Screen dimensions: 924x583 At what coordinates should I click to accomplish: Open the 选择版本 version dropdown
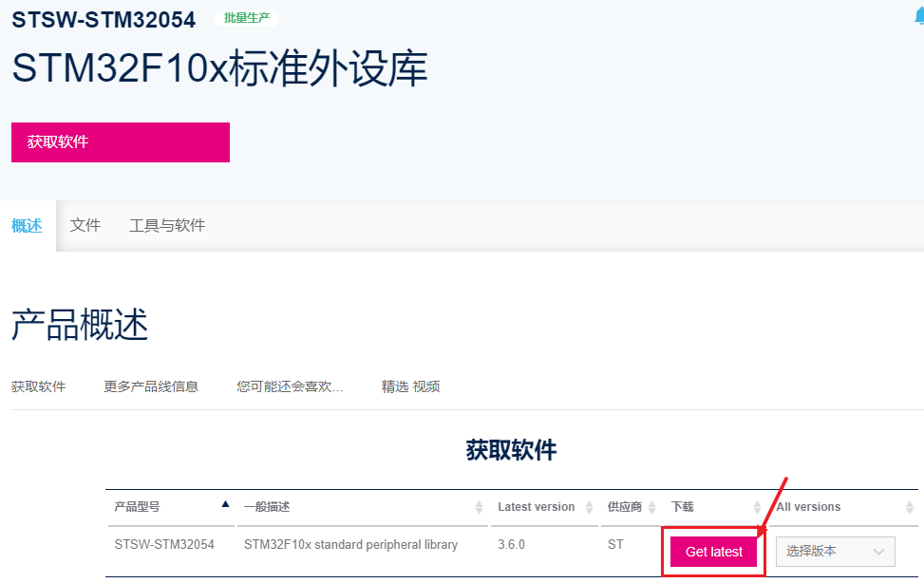835,551
